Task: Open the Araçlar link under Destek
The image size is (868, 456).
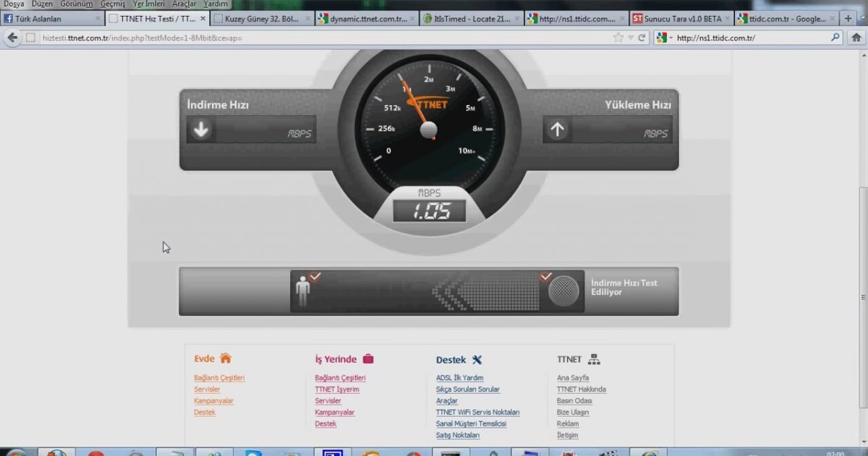Action: click(447, 401)
